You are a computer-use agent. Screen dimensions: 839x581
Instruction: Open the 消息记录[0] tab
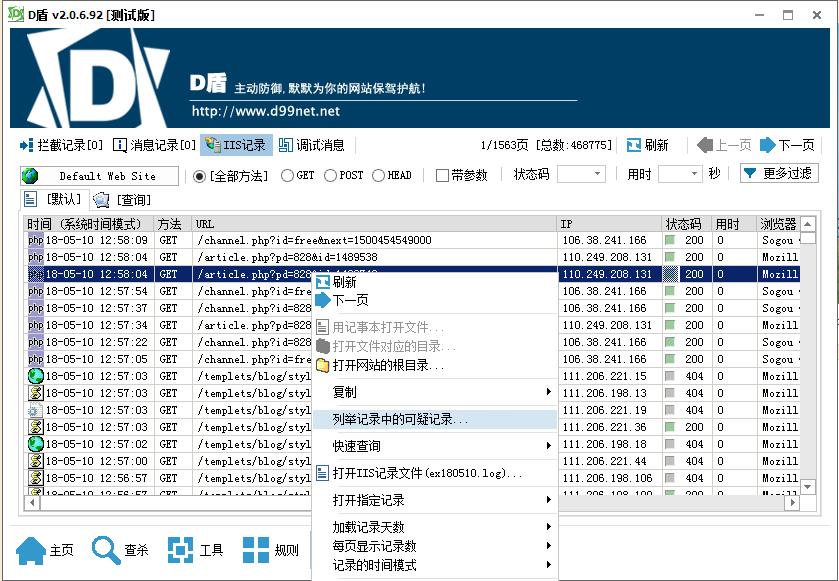click(154, 145)
